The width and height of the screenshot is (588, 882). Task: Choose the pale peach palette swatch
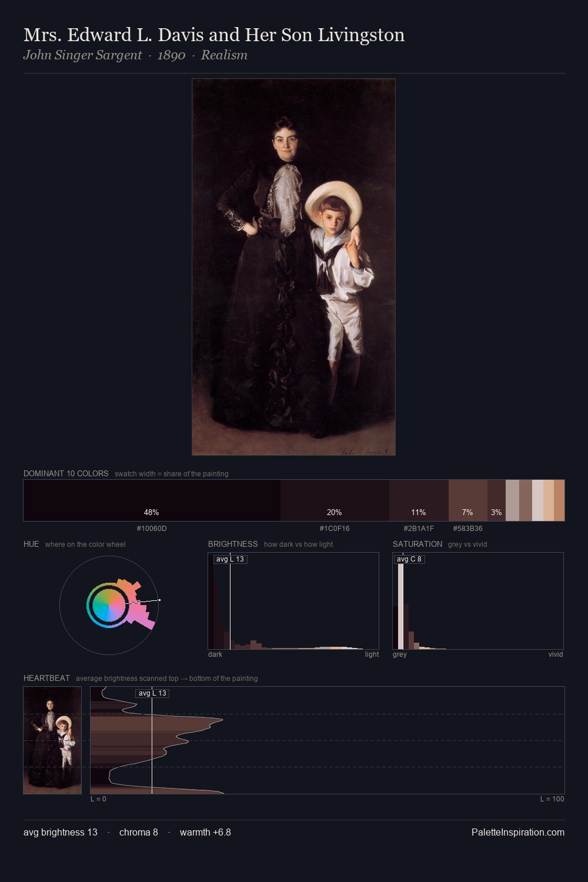point(549,500)
